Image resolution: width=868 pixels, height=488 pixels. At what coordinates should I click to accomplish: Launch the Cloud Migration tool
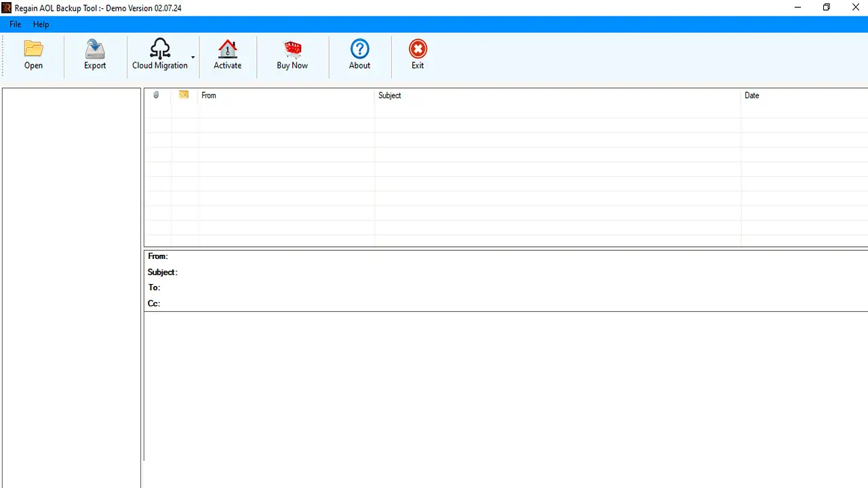(160, 55)
